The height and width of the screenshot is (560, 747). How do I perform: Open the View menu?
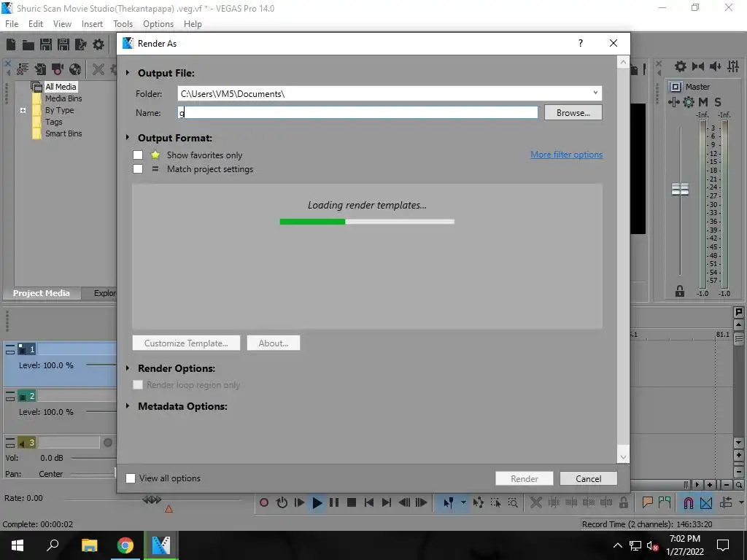pyautogui.click(x=62, y=24)
